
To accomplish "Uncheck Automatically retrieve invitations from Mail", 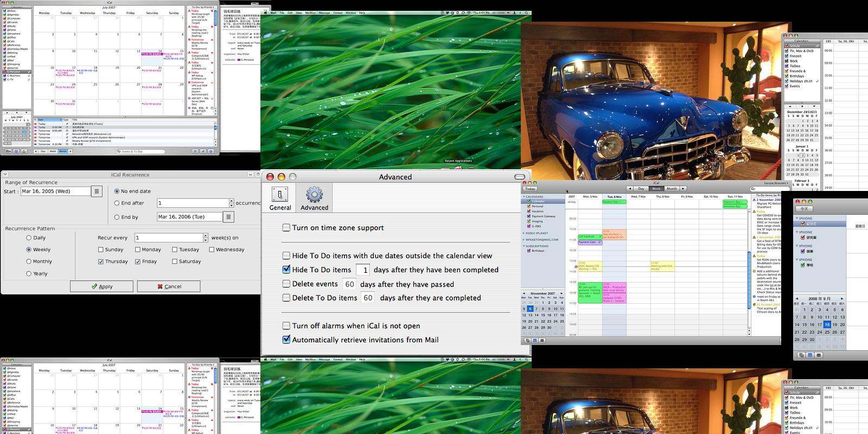I will click(x=286, y=340).
